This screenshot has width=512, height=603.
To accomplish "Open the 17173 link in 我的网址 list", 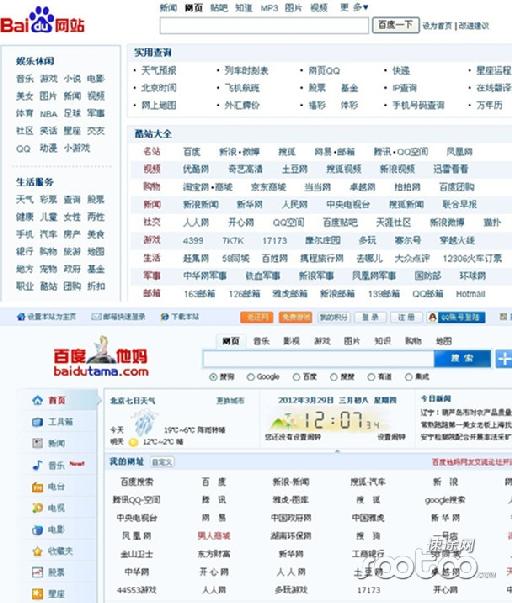I will [x=369, y=590].
